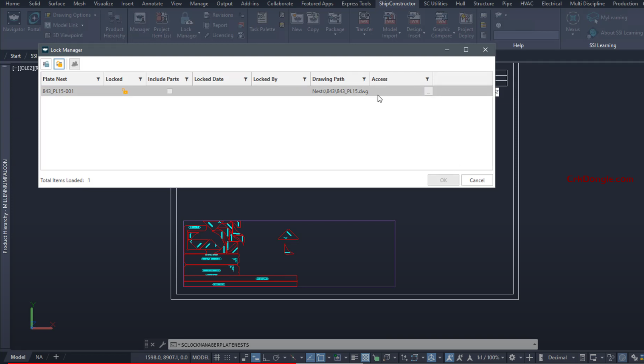This screenshot has height=364, width=644.
Task: Switch to the Hull ribbon tab
Action: tap(460, 4)
